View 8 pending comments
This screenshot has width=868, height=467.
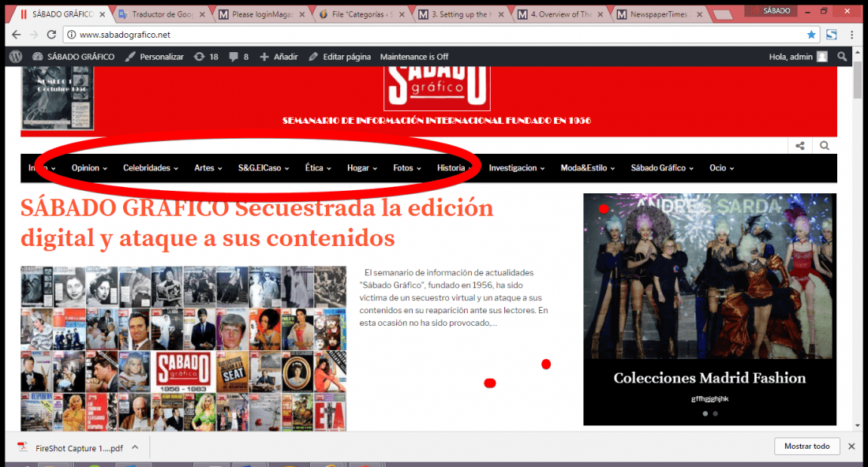(x=238, y=57)
